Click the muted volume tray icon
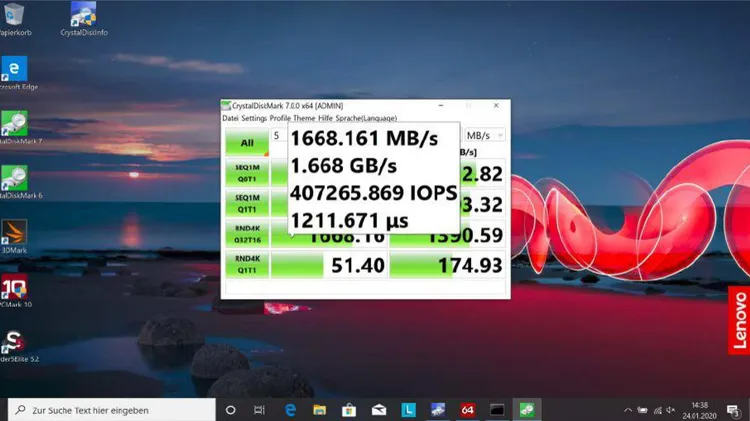The height and width of the screenshot is (421, 750). (x=671, y=410)
